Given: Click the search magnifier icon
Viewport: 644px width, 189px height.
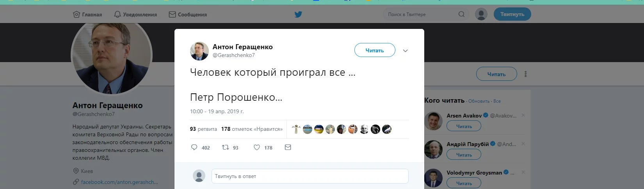Looking at the screenshot, I should pyautogui.click(x=461, y=14).
